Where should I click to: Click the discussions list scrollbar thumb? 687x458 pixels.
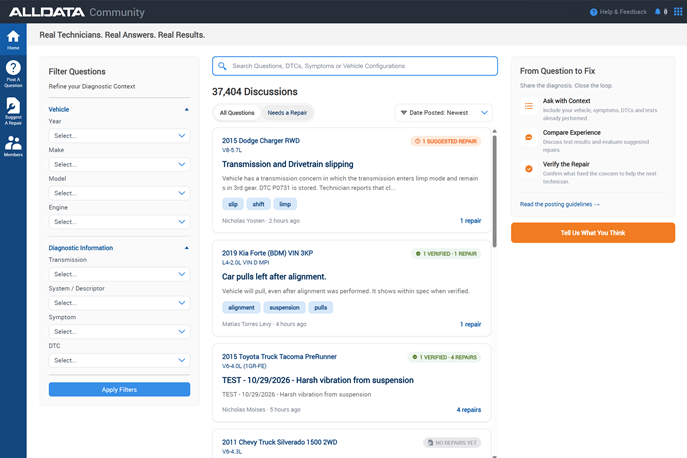(x=495, y=191)
